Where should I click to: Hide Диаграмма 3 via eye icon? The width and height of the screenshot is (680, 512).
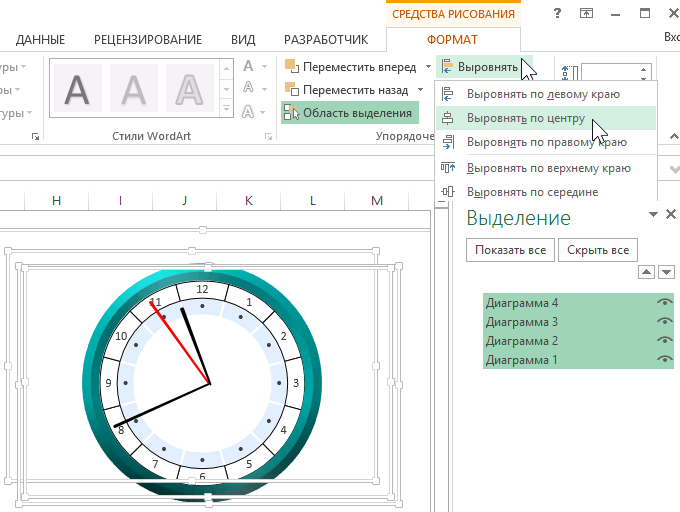click(664, 321)
